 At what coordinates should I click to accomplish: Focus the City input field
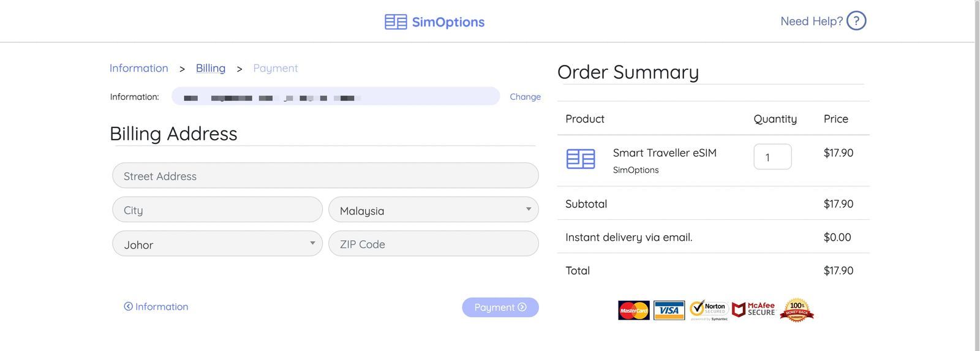(x=217, y=209)
